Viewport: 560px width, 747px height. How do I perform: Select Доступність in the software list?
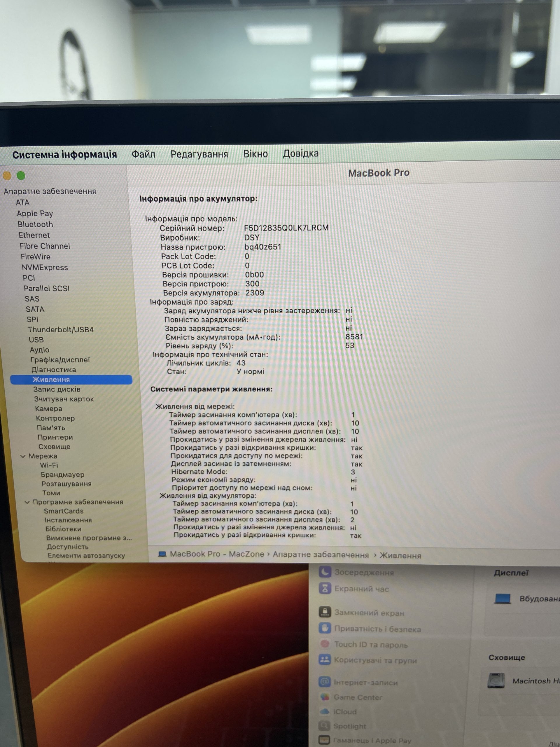click(67, 547)
